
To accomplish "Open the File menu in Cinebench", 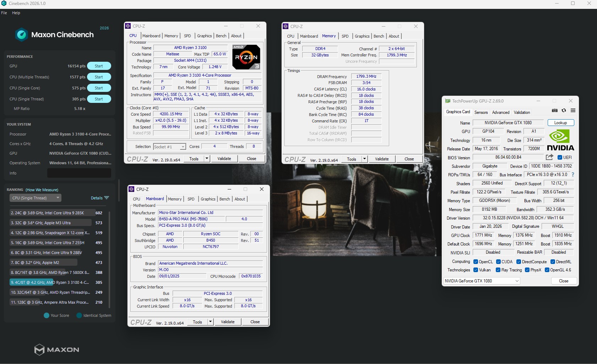I will [x=4, y=13].
